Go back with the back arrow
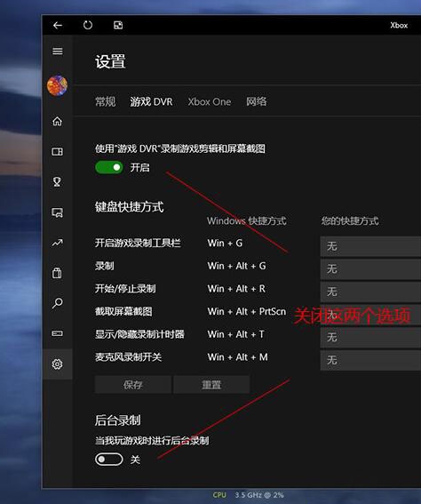421x504 pixels. click(58, 25)
